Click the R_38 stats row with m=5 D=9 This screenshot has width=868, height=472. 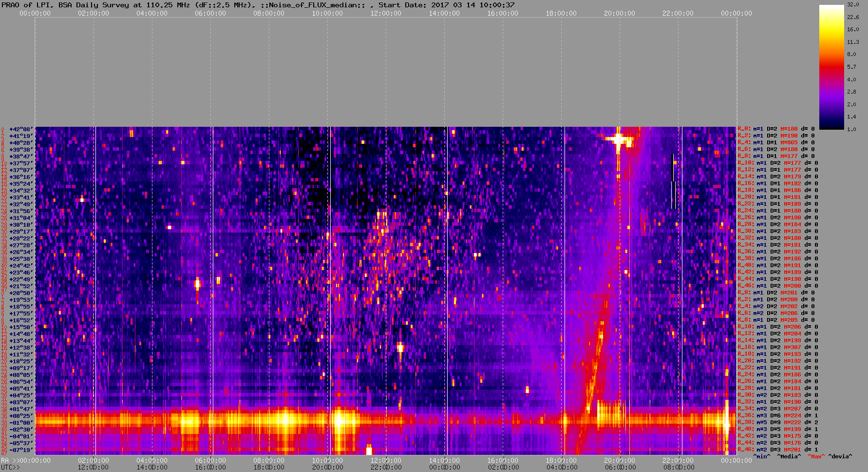coord(777,422)
